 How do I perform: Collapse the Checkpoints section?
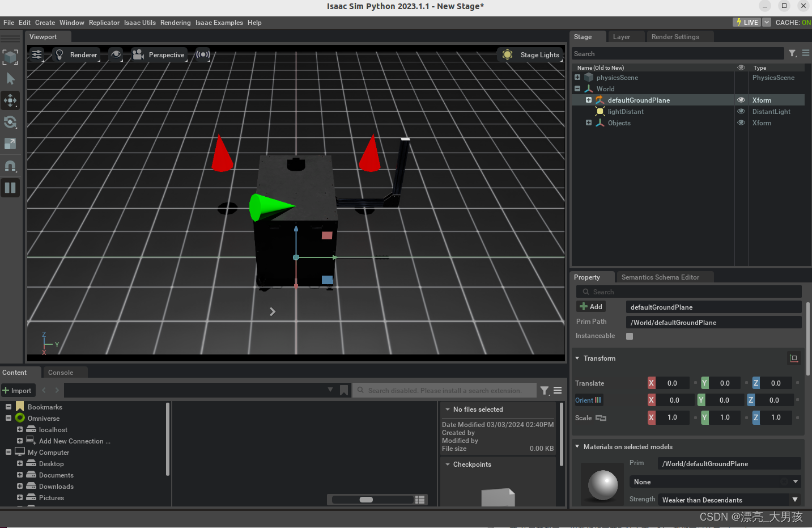448,464
